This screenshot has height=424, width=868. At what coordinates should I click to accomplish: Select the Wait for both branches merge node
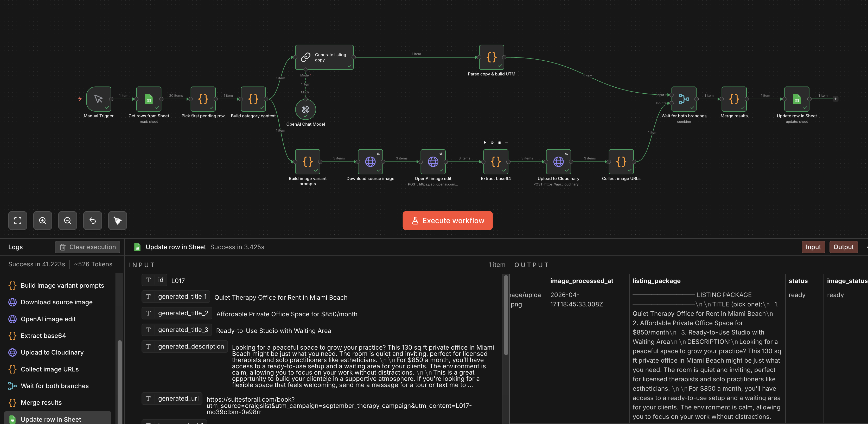coord(684,99)
